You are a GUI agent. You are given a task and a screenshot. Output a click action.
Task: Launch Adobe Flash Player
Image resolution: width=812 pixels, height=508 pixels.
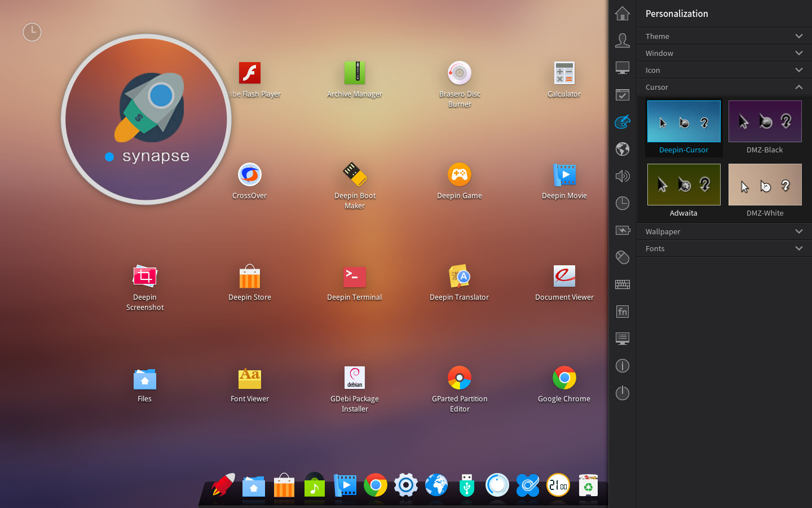[250, 73]
